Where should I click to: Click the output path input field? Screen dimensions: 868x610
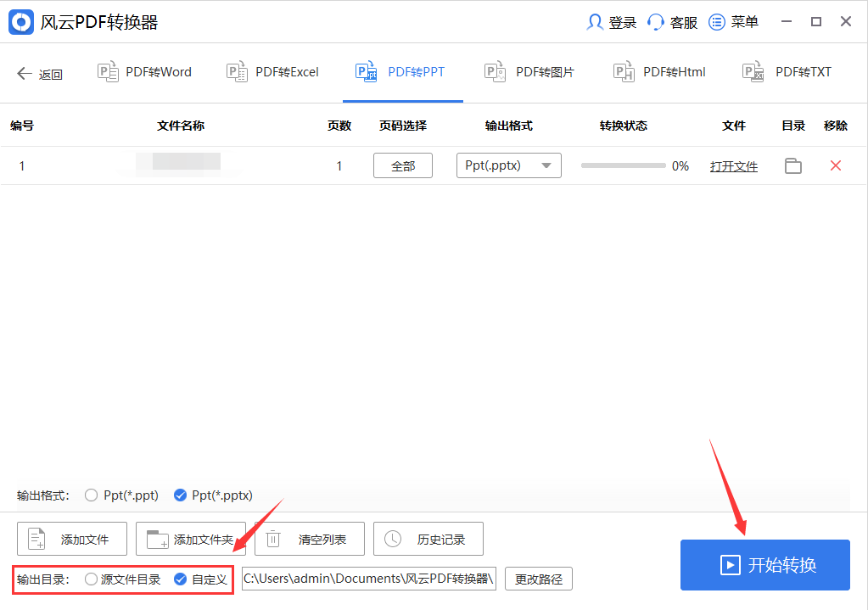click(369, 579)
